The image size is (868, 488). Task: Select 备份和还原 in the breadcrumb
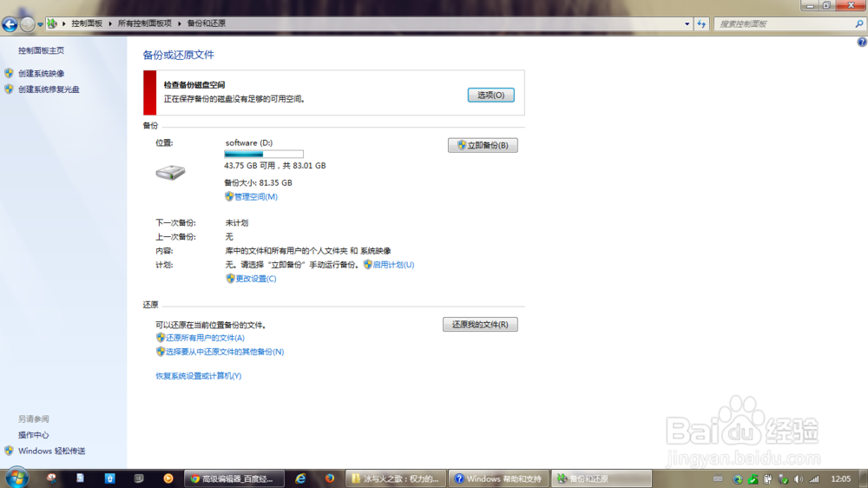click(206, 23)
